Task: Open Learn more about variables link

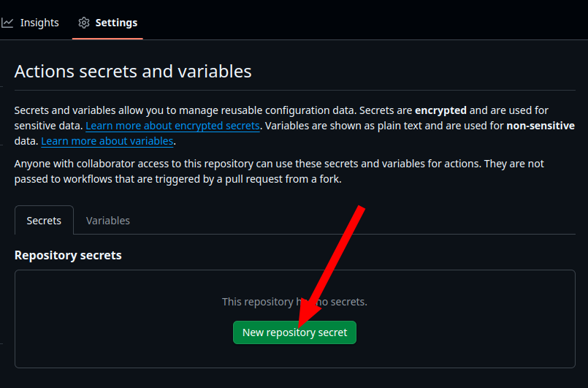Action: pos(107,141)
